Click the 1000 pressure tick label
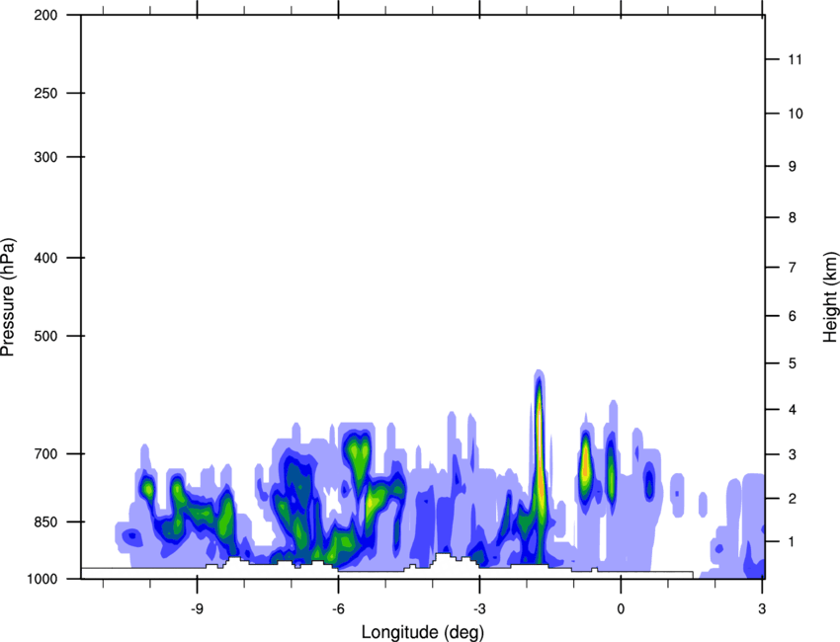 tap(42, 579)
